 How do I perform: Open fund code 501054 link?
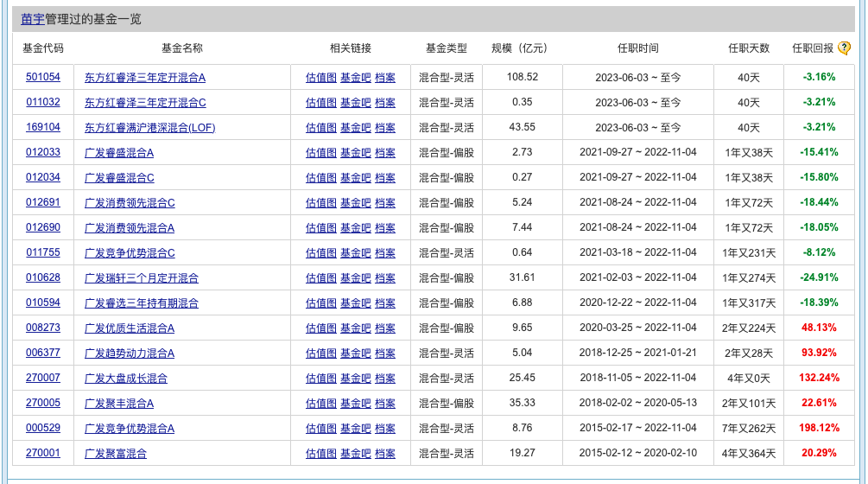point(43,77)
